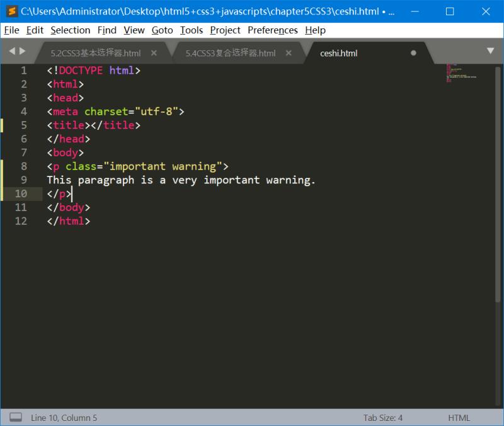The width and height of the screenshot is (504, 426).
Task: Click the next tab right arrow
Action: pyautogui.click(x=23, y=51)
